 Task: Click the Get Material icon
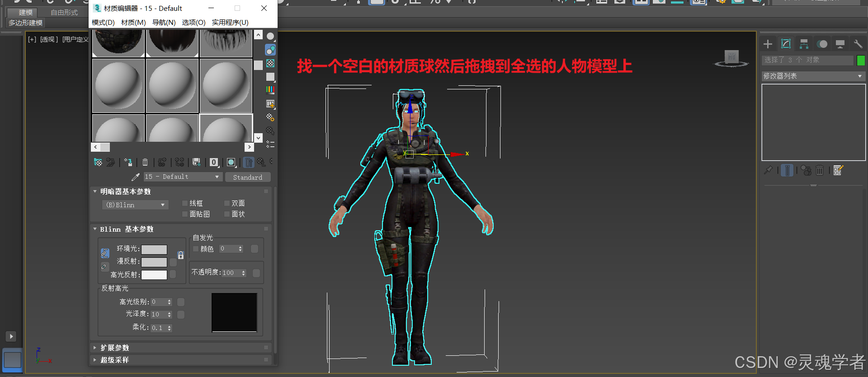pos(98,162)
